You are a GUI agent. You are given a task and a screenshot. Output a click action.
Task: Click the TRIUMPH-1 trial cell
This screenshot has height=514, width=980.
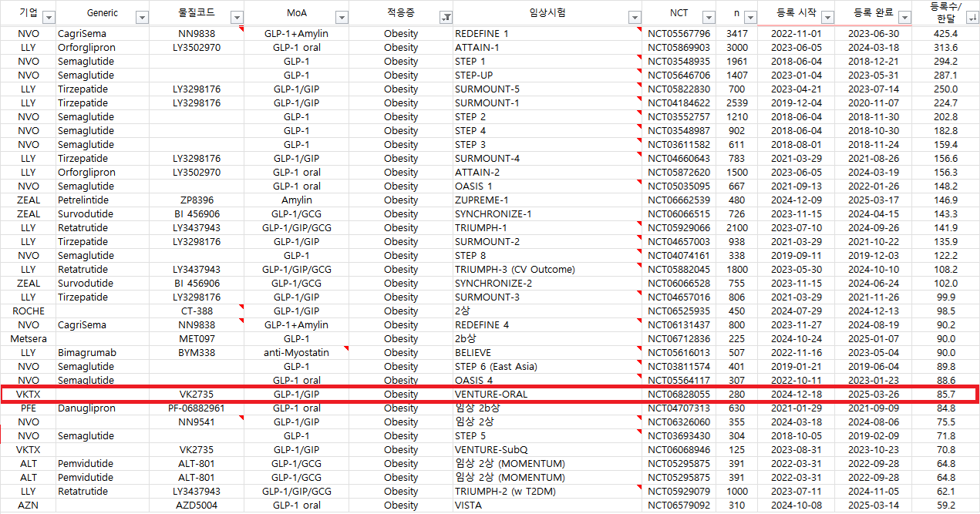point(548,228)
